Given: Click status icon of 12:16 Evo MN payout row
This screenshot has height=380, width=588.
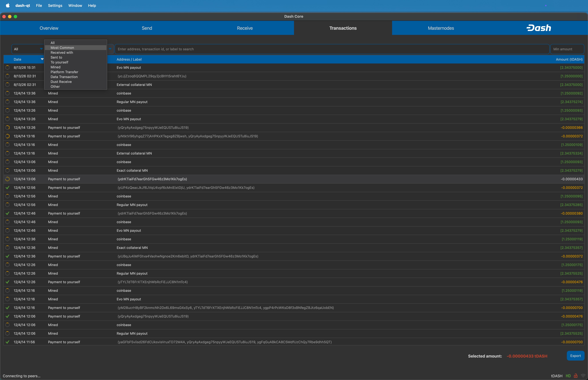Looking at the screenshot, I should click(8, 299).
